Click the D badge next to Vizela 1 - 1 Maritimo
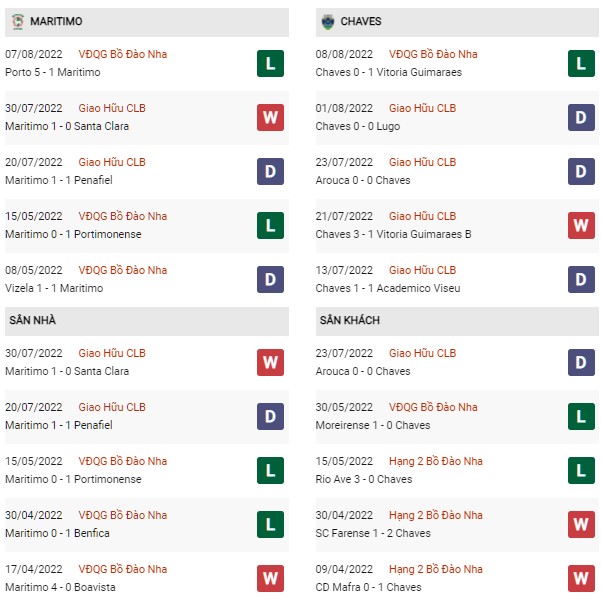 [x=270, y=279]
